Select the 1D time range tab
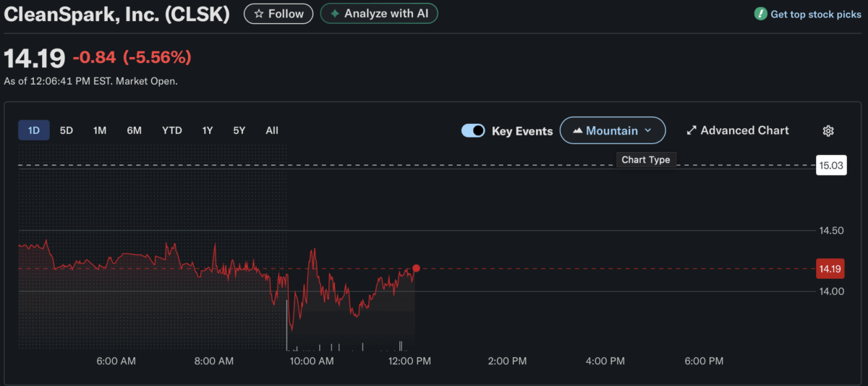The width and height of the screenshot is (868, 386). 34,130
